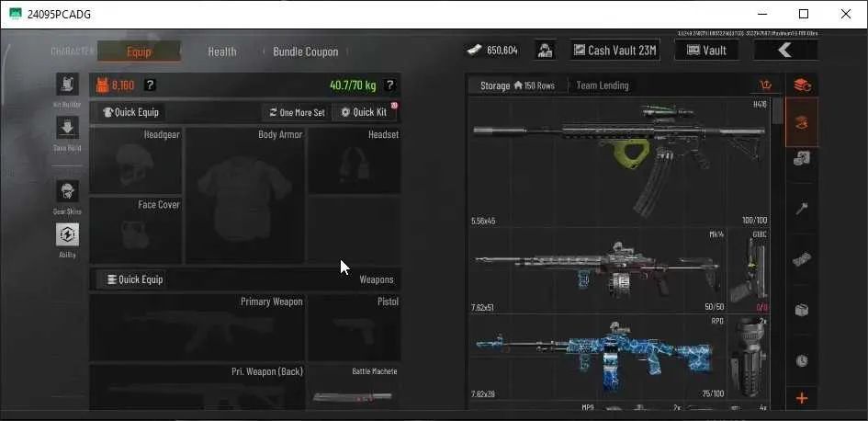This screenshot has height=421, width=868.
Task: Select the H416 rifle in storage
Action: point(619,163)
